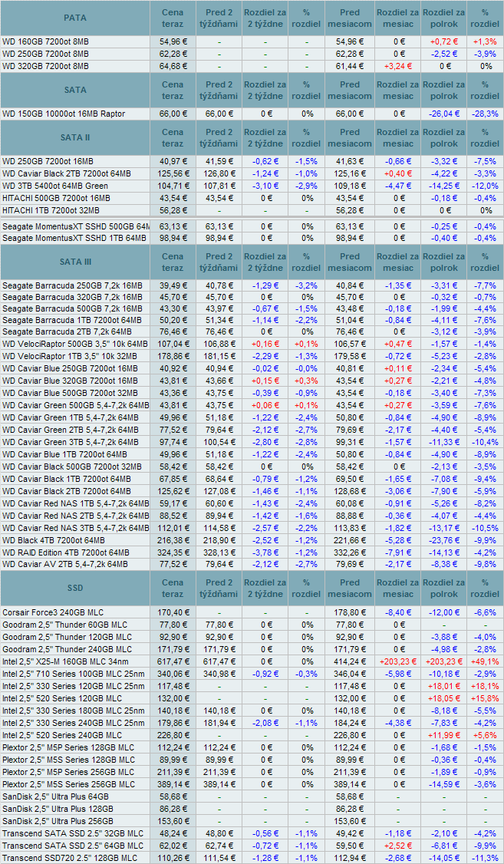
Task: Click the 414,24 € month-ago price
Action: tap(350, 661)
